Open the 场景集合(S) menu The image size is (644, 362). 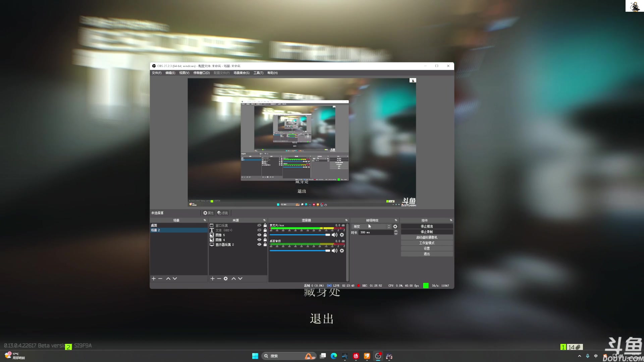241,73
